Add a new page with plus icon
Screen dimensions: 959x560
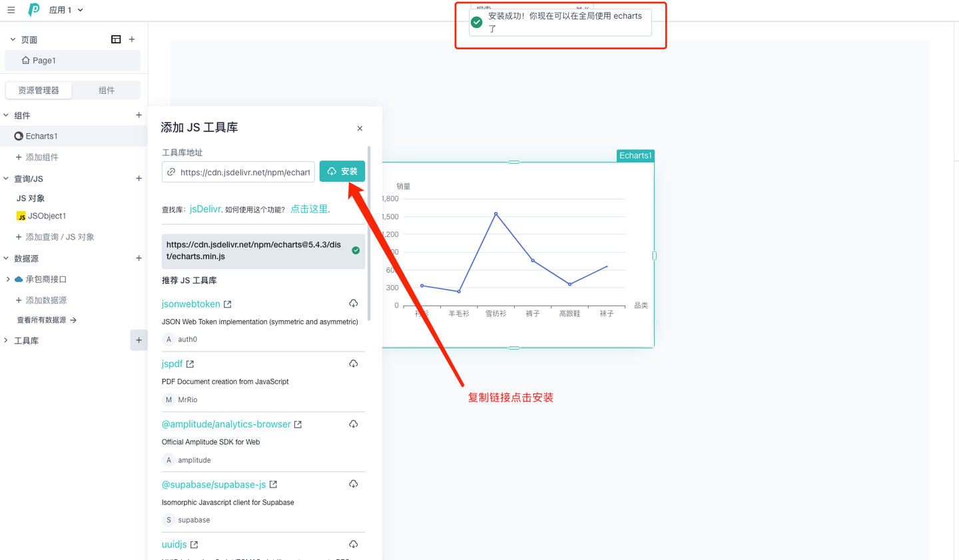coord(132,39)
